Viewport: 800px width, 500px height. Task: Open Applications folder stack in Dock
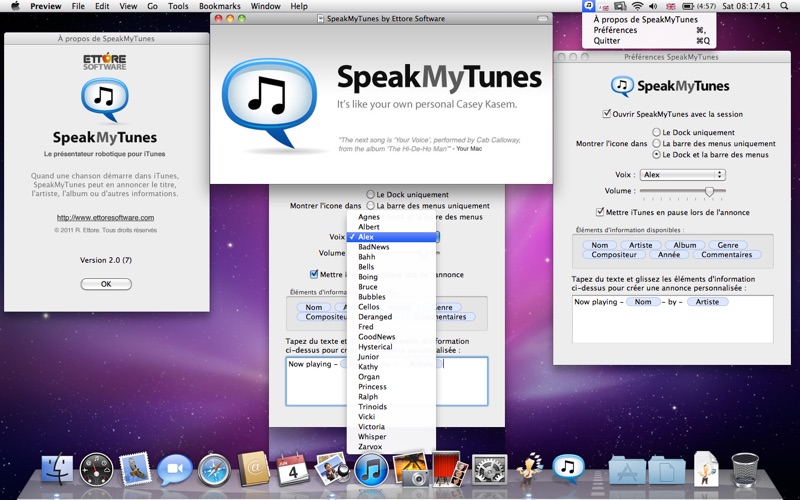coord(627,470)
